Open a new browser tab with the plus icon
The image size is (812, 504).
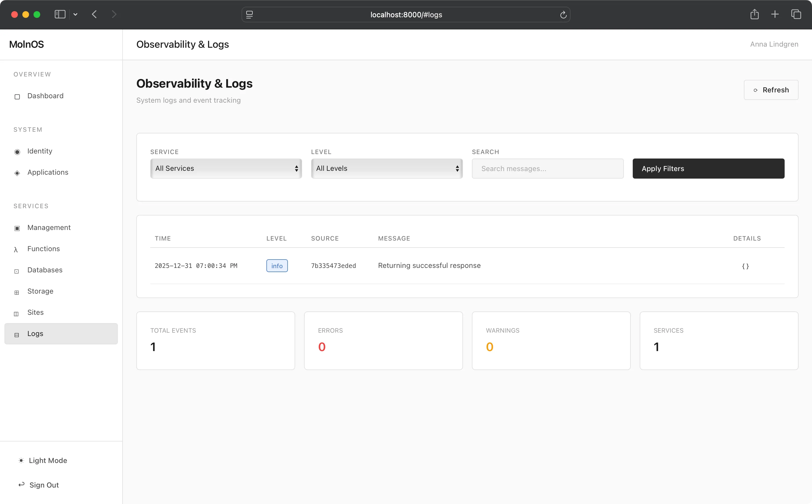click(x=775, y=14)
